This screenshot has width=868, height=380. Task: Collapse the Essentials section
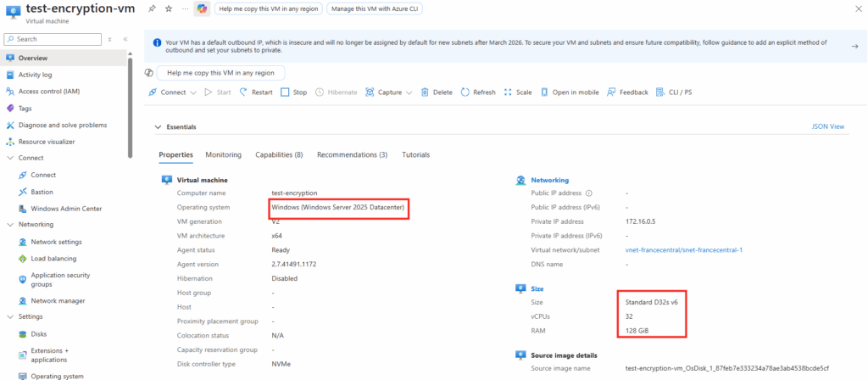click(158, 127)
